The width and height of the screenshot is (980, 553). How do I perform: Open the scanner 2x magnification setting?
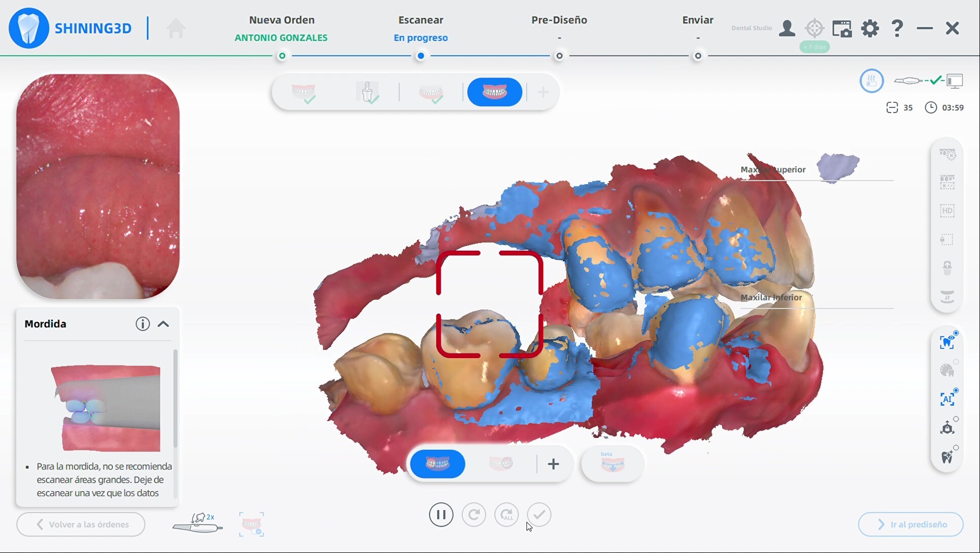pyautogui.click(x=197, y=523)
